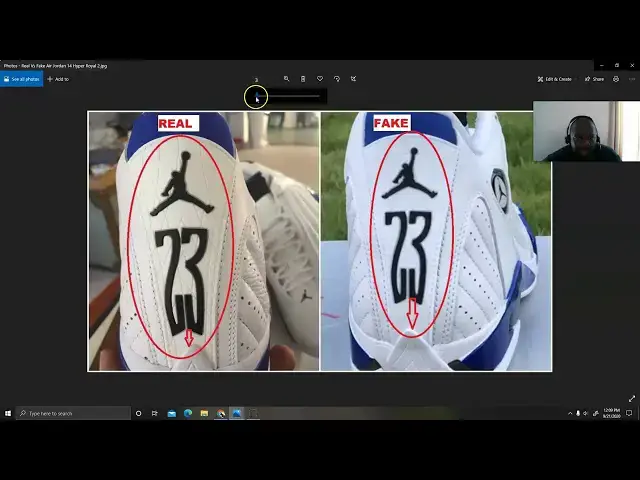This screenshot has width=640, height=480.
Task: Click the Zoom magnifier icon
Action: pos(287,79)
